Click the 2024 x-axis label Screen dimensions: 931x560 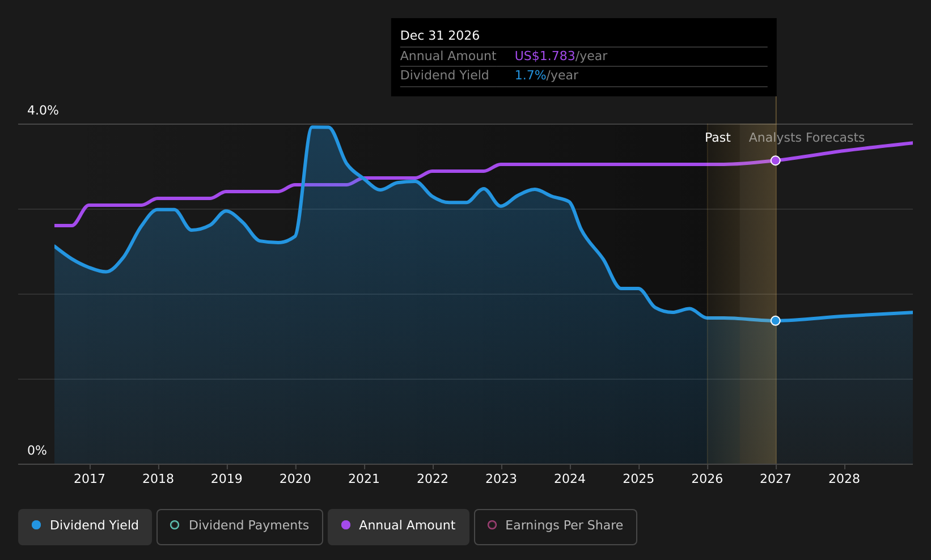(570, 479)
